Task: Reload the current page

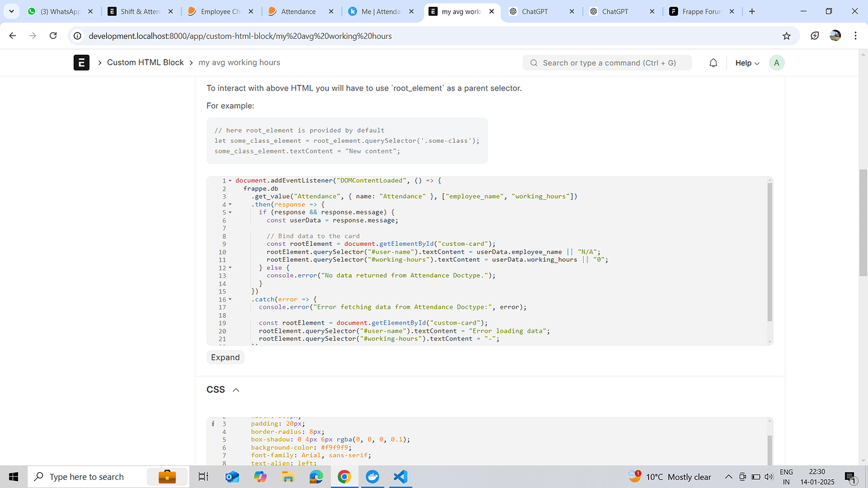Action: pyautogui.click(x=53, y=36)
